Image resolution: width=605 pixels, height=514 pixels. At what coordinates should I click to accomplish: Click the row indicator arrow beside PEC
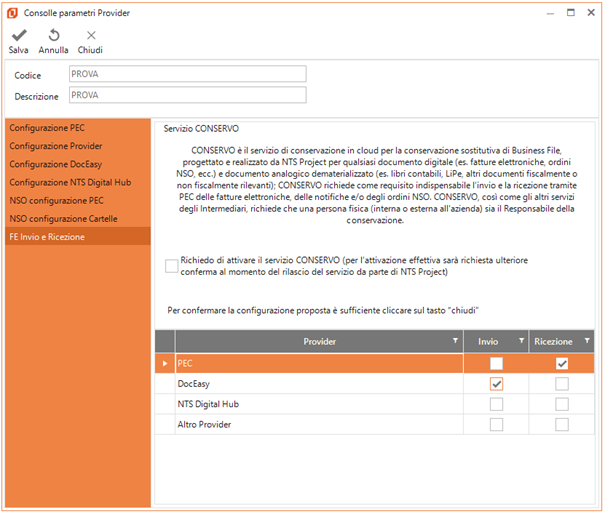(x=165, y=364)
